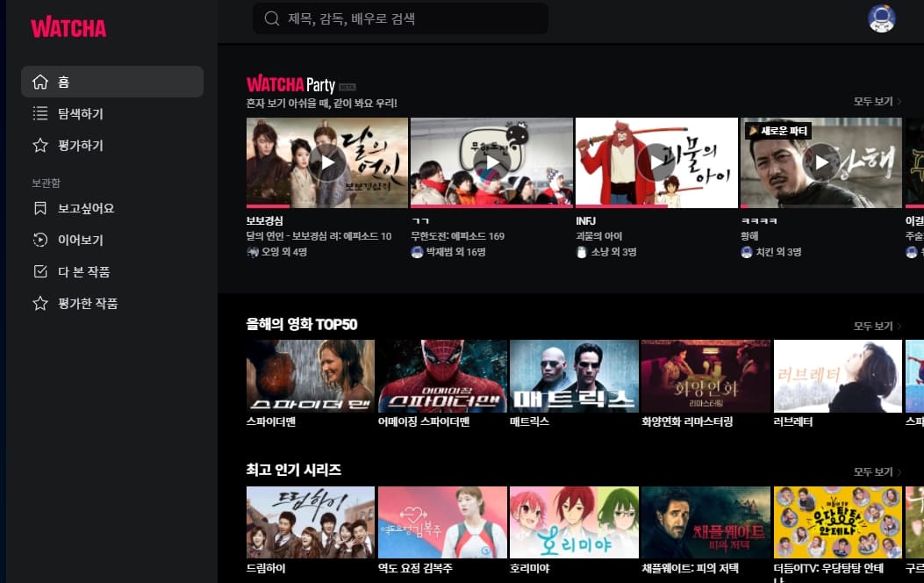This screenshot has width=924, height=583.
Task: Click the INFJ party title
Action: click(x=586, y=220)
